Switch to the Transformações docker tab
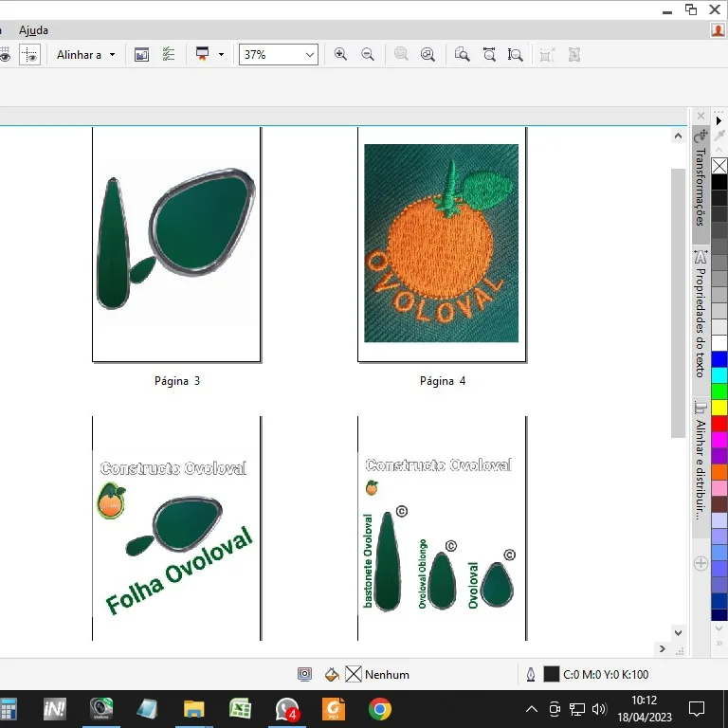Image resolution: width=728 pixels, height=728 pixels. click(701, 180)
